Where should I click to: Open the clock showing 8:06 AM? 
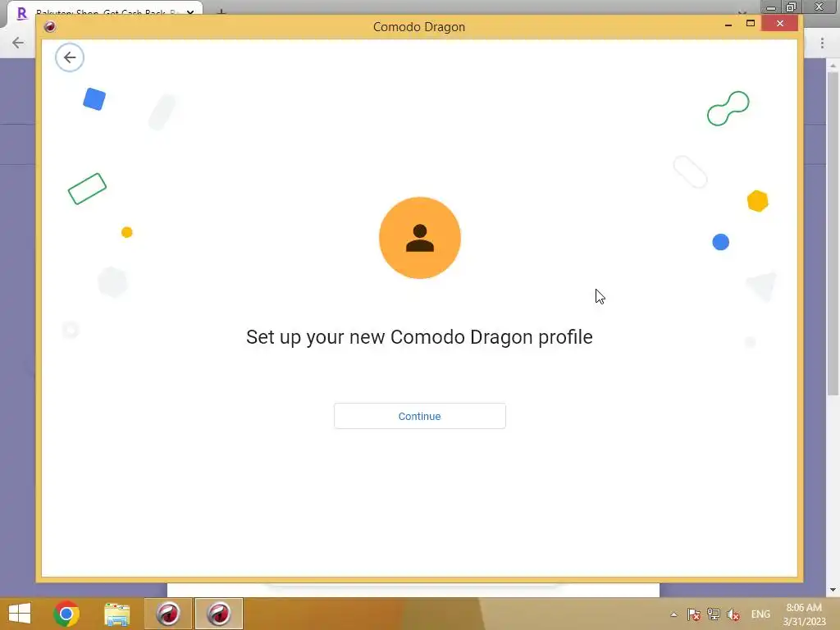[804, 614]
